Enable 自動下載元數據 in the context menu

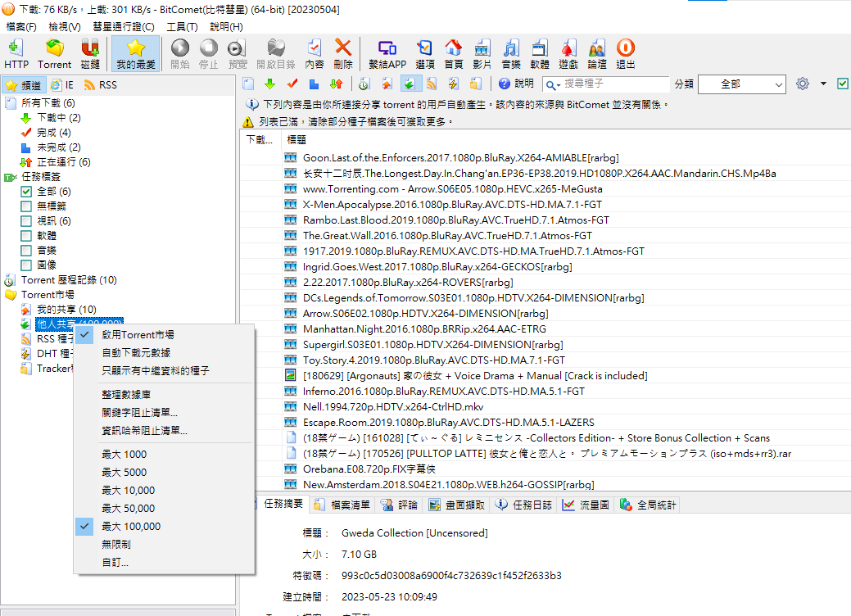(164, 353)
